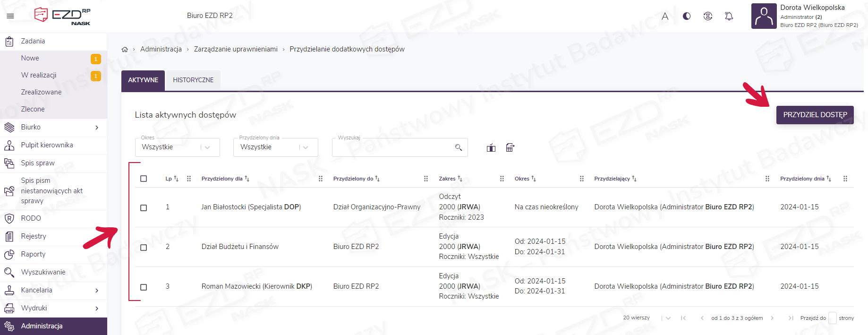Click the PRZYDZIEL DOSTĘP button
Image resolution: width=868 pixels, height=335 pixels.
pos(815,115)
